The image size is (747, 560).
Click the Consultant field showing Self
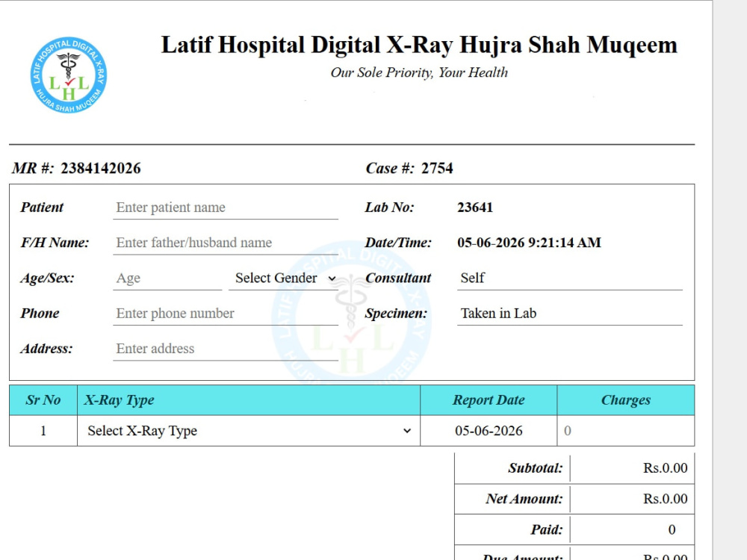click(570, 278)
